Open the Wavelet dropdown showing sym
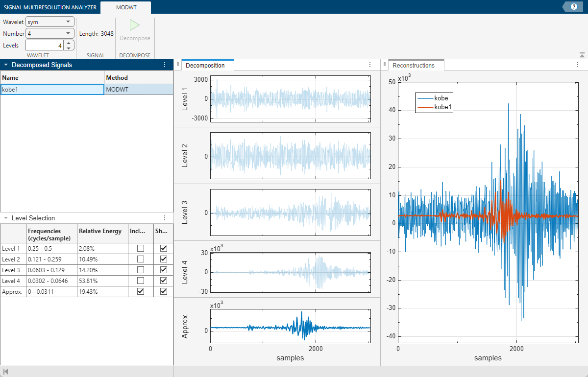588x377 pixels. click(49, 22)
